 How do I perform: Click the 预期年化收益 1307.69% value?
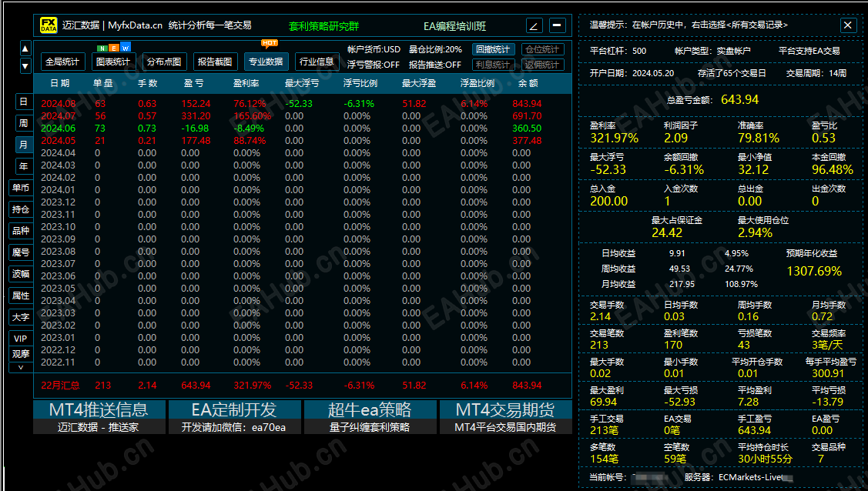[814, 272]
